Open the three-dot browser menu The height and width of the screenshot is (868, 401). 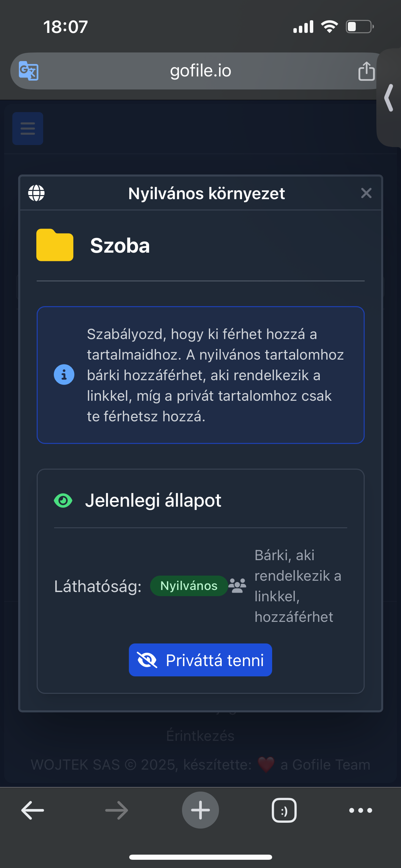[361, 810]
